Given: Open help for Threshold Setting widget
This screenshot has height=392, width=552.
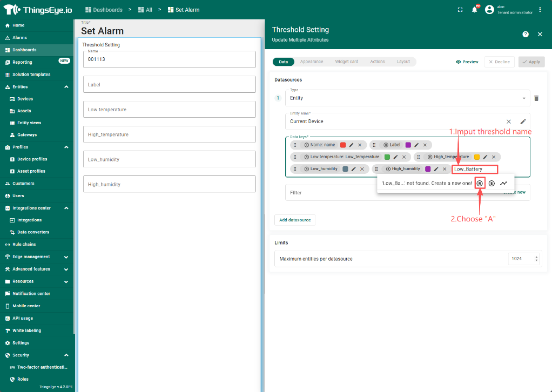Looking at the screenshot, I should tap(526, 34).
